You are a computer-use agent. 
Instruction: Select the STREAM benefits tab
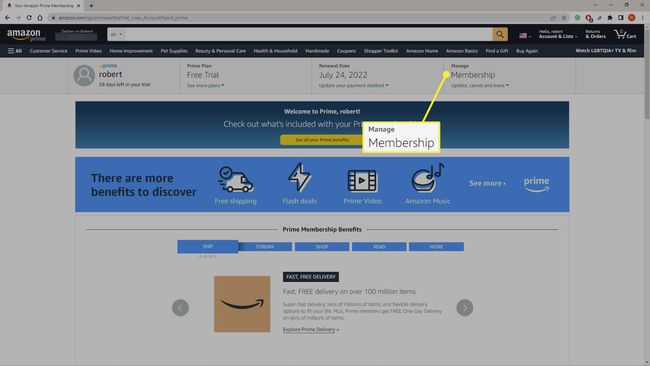265,247
